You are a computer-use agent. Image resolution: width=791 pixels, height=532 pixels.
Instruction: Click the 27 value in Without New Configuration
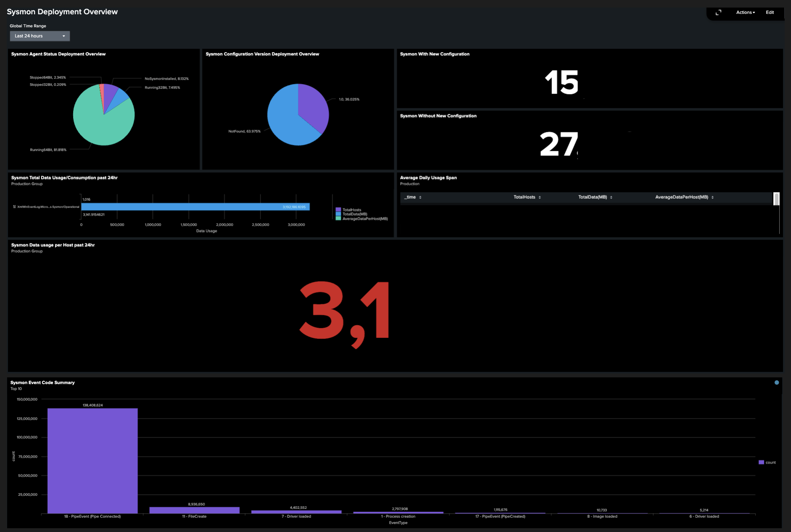(559, 144)
